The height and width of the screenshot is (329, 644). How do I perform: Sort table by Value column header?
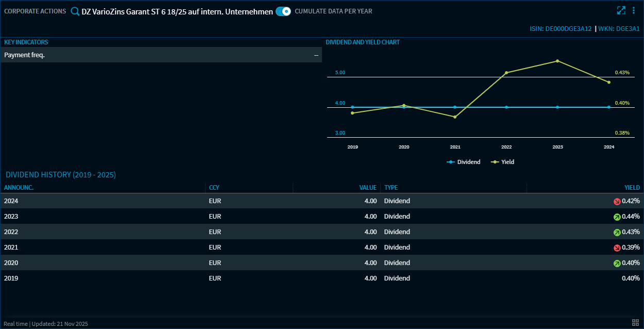(368, 188)
